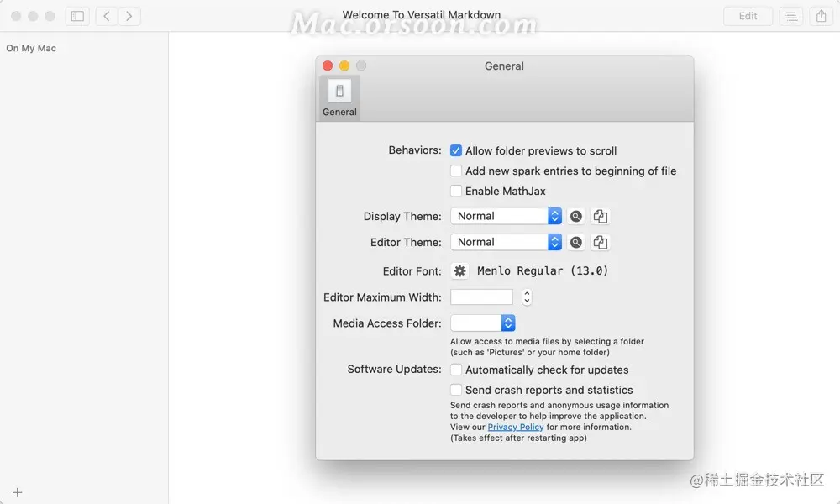Add a new item with plus icon
Screen dimensions: 840x504
17,492
